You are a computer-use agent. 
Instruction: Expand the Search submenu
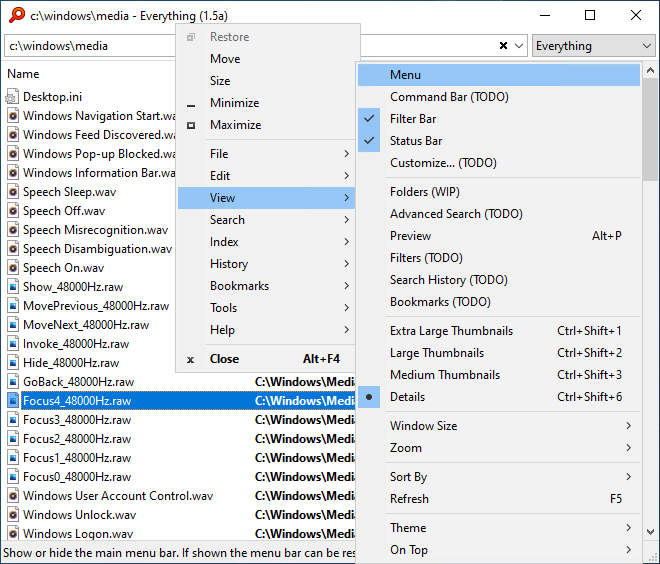[266, 220]
